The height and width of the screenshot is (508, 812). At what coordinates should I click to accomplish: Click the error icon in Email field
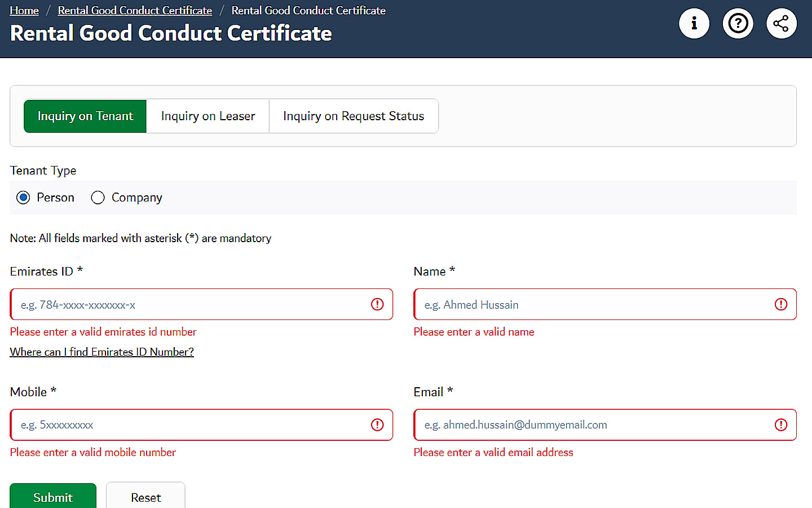tap(781, 424)
